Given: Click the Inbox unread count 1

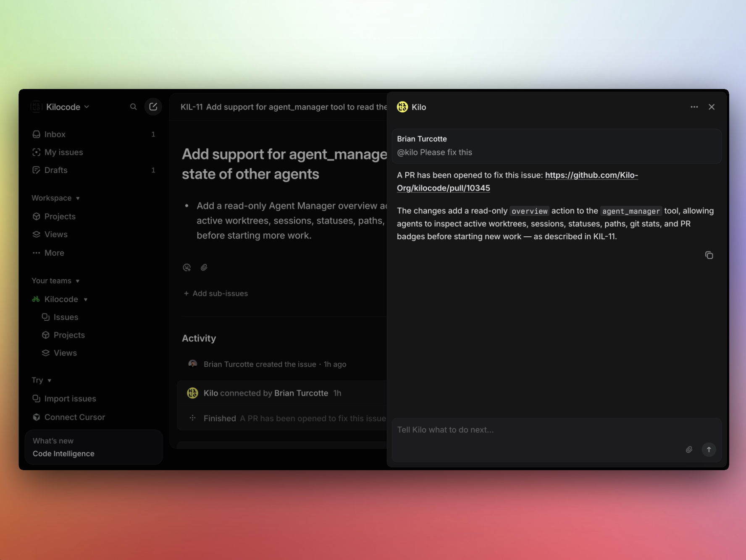Looking at the screenshot, I should click(153, 134).
